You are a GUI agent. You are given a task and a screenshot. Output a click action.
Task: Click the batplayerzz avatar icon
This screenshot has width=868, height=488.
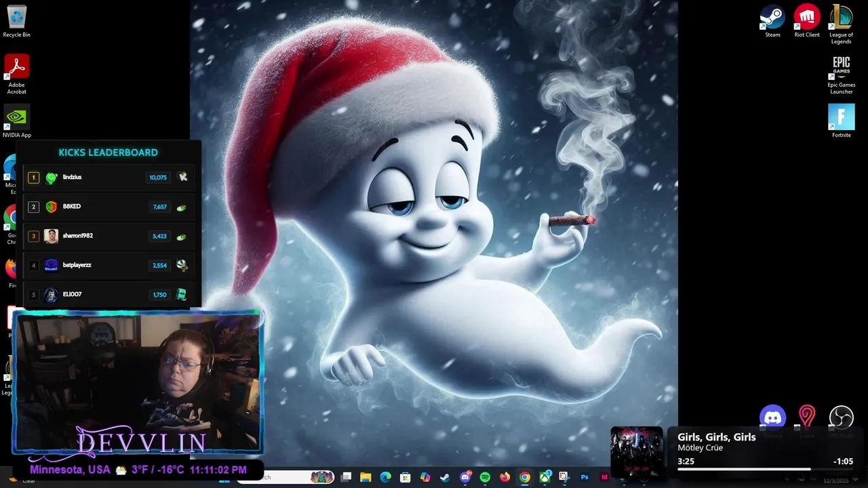51,265
